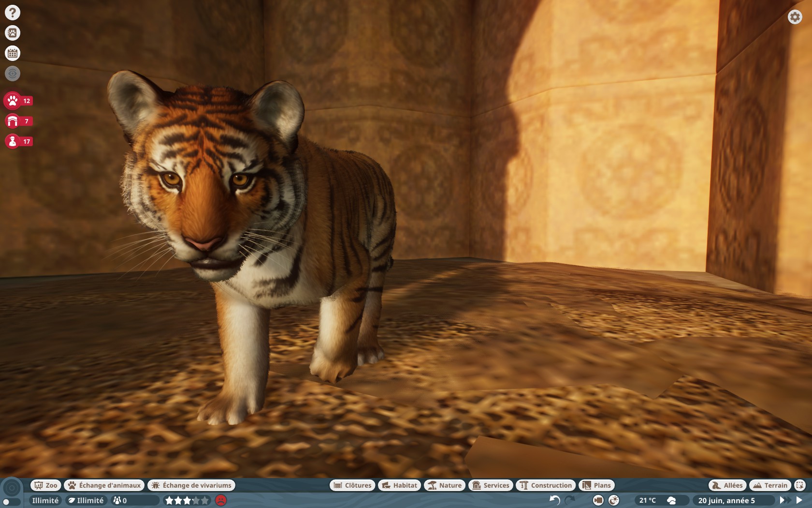Open animal alerts paw badge showing 12
The width and height of the screenshot is (812, 508).
(18, 101)
